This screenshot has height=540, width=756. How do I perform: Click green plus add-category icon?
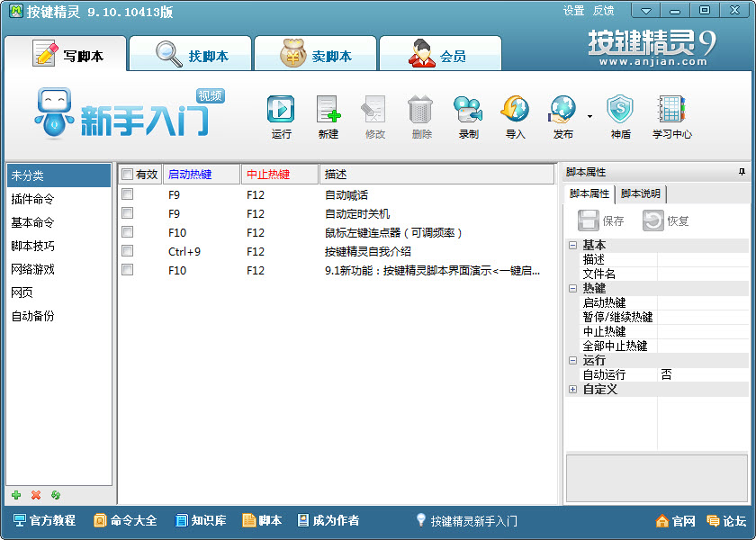click(16, 495)
